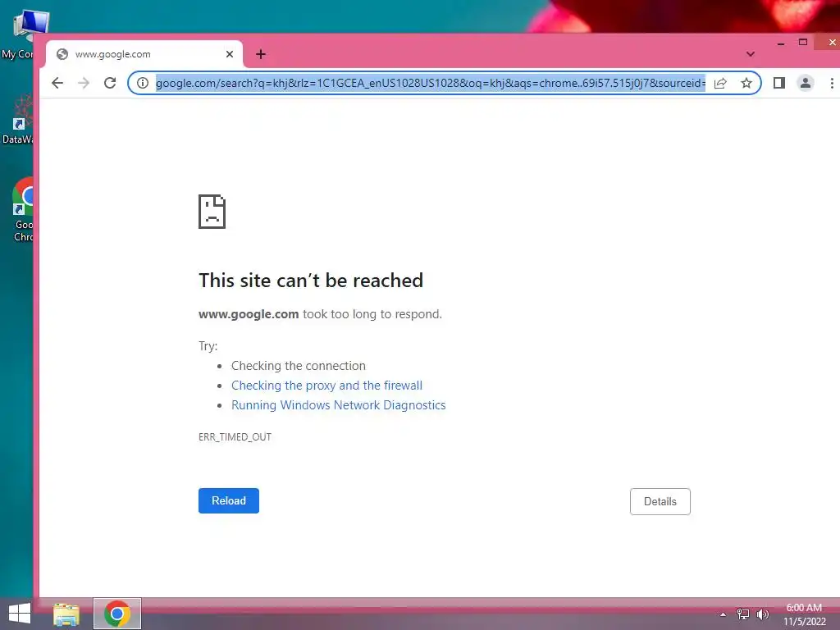Click the This site can't be reached heading
The height and width of the screenshot is (630, 840).
coord(311,281)
